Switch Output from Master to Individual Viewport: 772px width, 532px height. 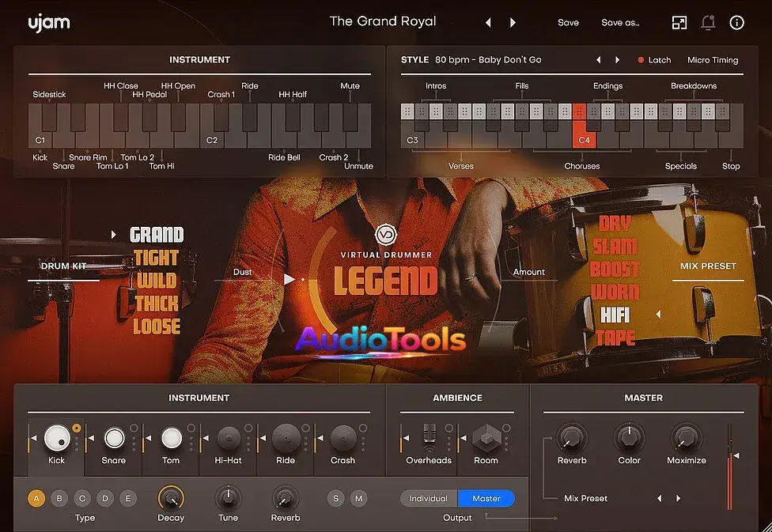[x=428, y=498]
